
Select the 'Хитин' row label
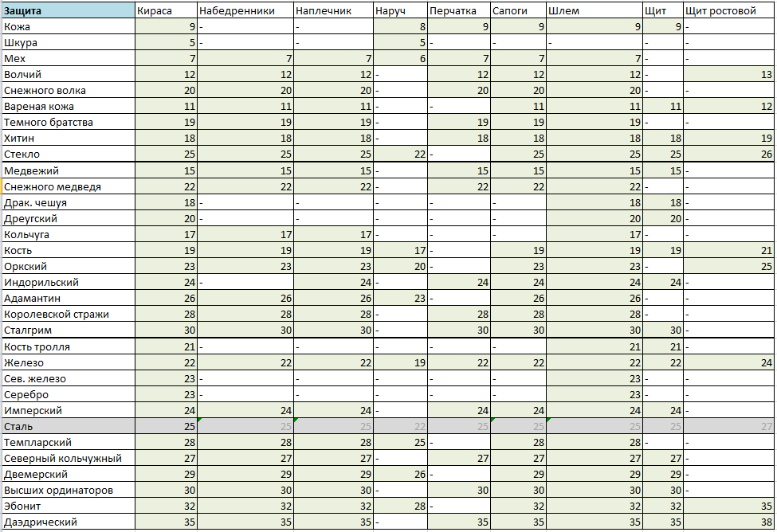pyautogui.click(x=69, y=138)
